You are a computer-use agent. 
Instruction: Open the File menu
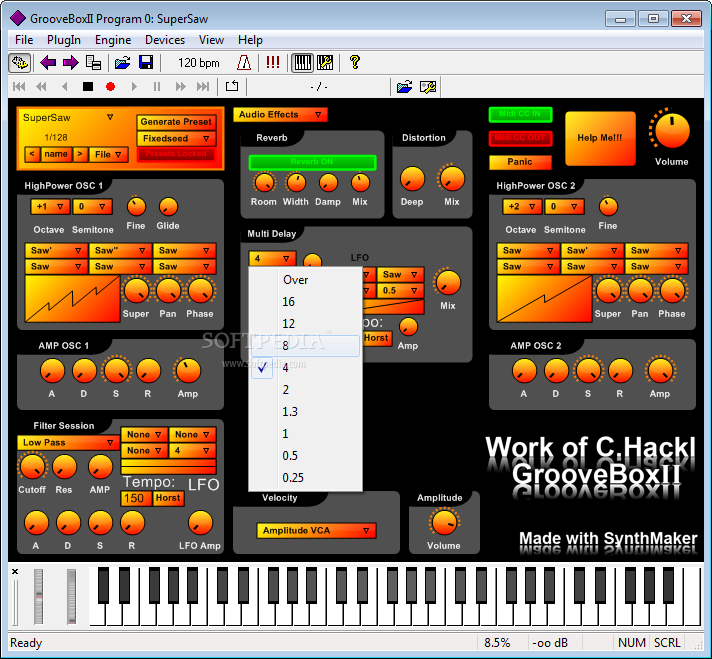pyautogui.click(x=24, y=40)
